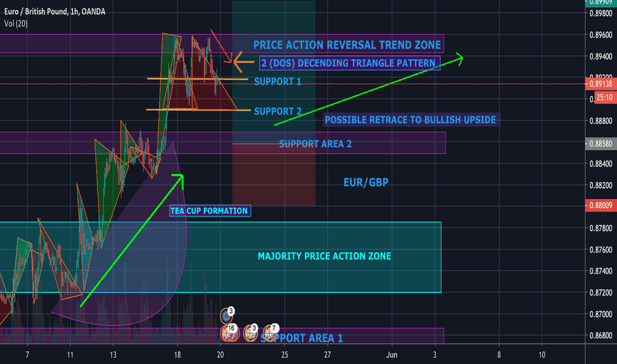Image resolution: width=617 pixels, height=364 pixels.
Task: Select the current price label 0.89138
Action: [x=601, y=84]
